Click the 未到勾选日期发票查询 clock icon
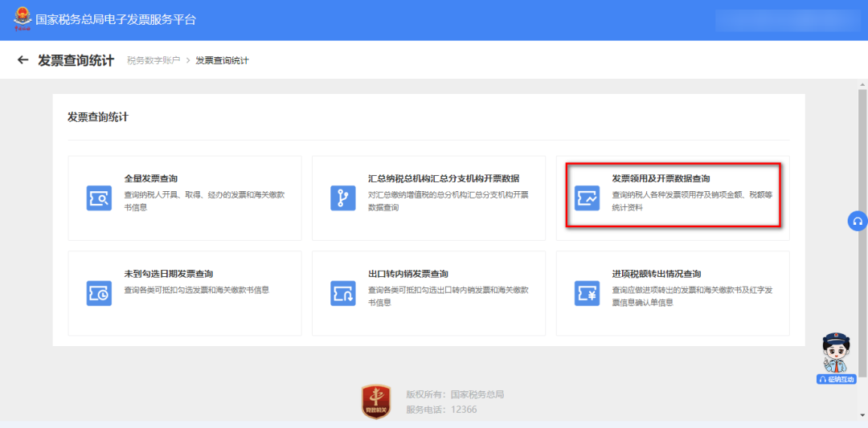Screen dimensions: 868x428 coord(99,293)
